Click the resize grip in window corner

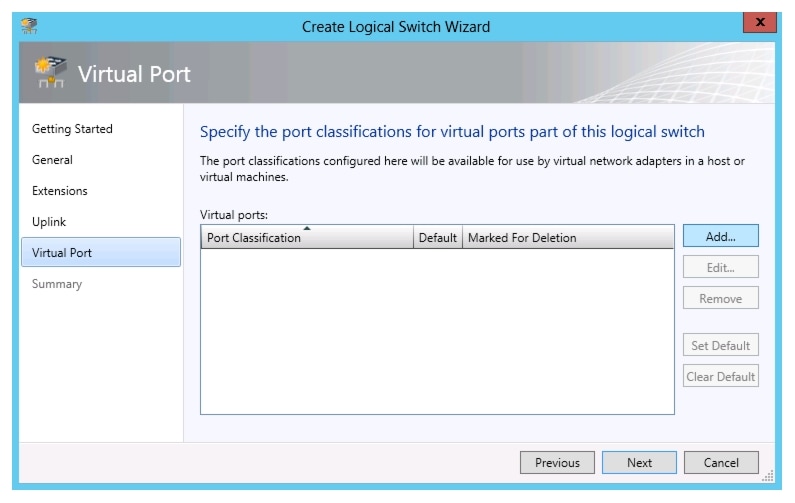coord(768,476)
